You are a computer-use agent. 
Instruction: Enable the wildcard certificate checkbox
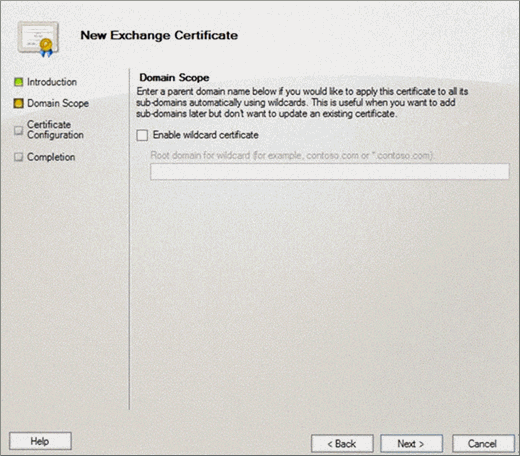(142, 135)
